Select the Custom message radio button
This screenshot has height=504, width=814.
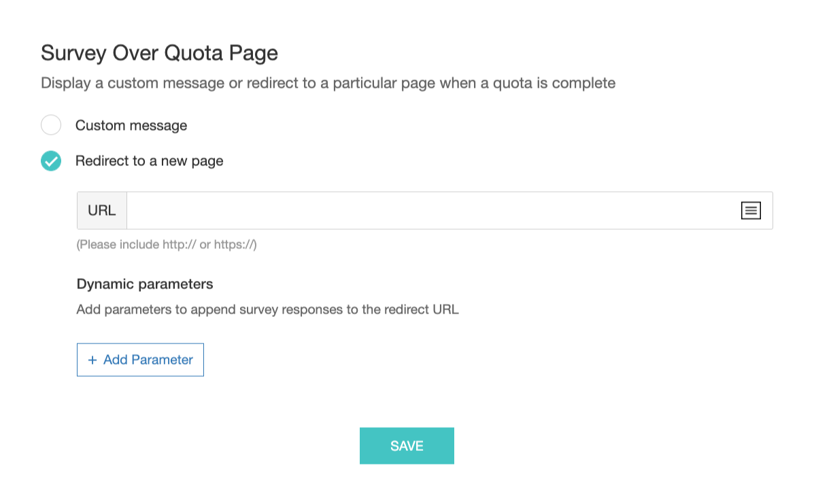tap(51, 125)
